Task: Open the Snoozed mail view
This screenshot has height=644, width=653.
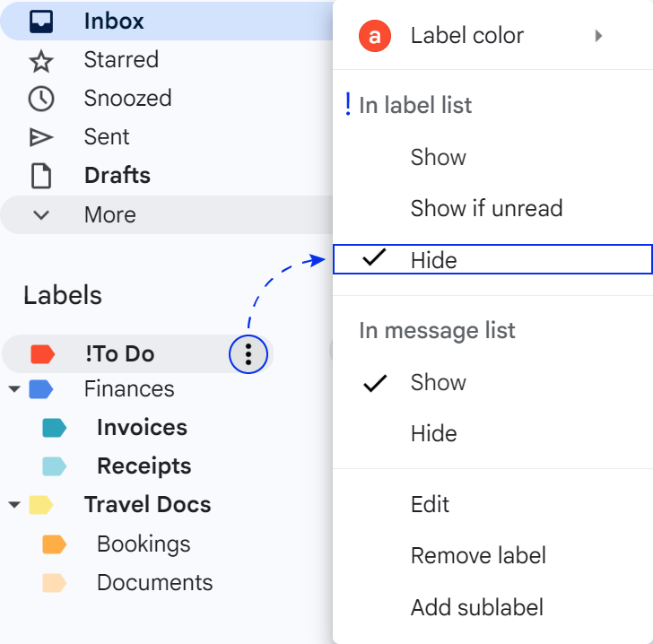Action: 127,99
